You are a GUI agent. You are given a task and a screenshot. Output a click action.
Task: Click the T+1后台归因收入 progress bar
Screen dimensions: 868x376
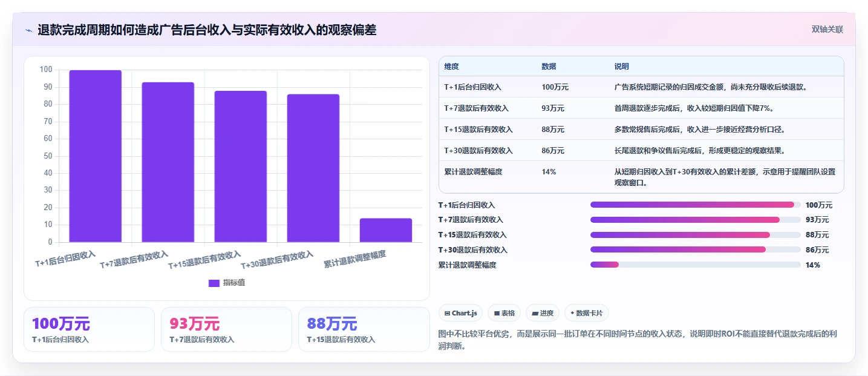click(696, 205)
